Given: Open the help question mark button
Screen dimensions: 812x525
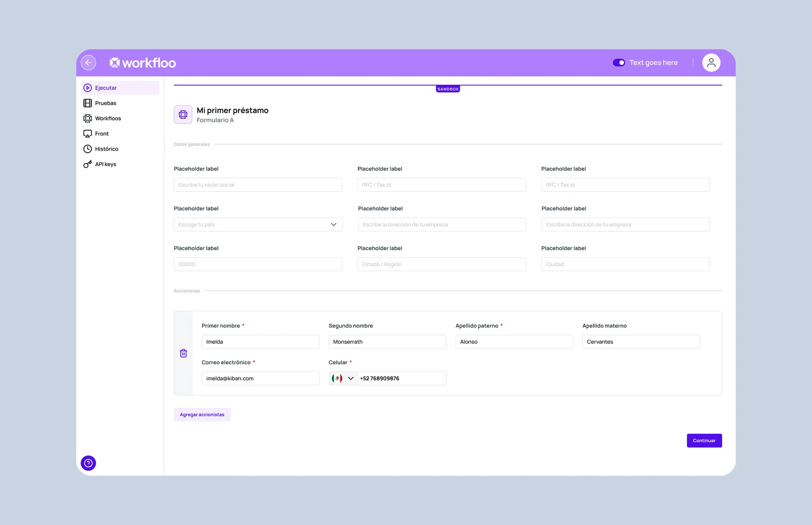Looking at the screenshot, I should [x=88, y=463].
